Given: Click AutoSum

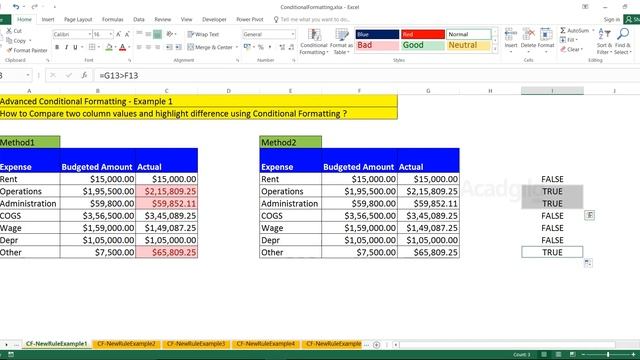Looking at the screenshot, I should click(x=575, y=31).
